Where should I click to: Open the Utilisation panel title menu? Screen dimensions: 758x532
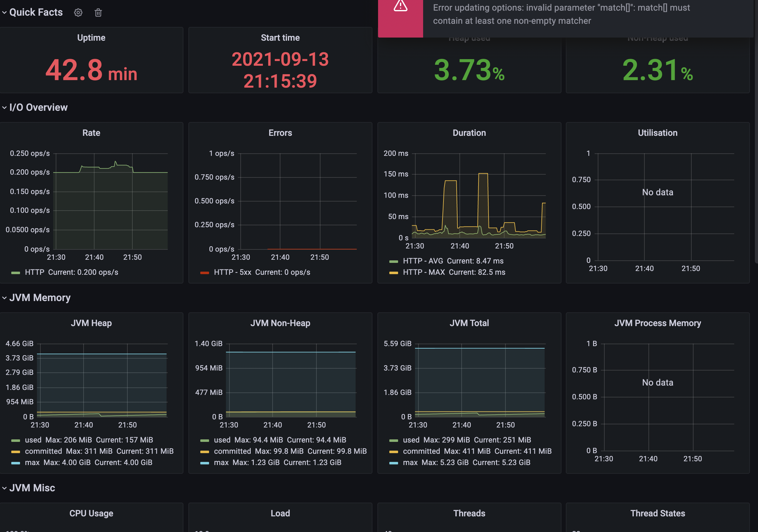tap(657, 133)
